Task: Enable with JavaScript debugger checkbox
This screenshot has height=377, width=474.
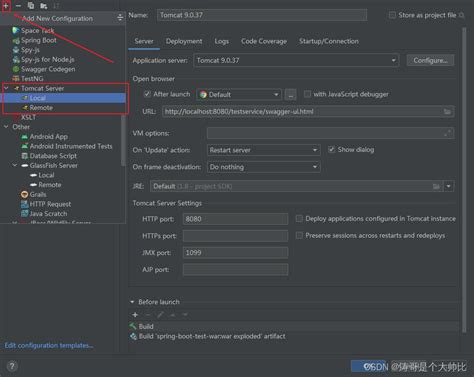Action: pyautogui.click(x=307, y=94)
